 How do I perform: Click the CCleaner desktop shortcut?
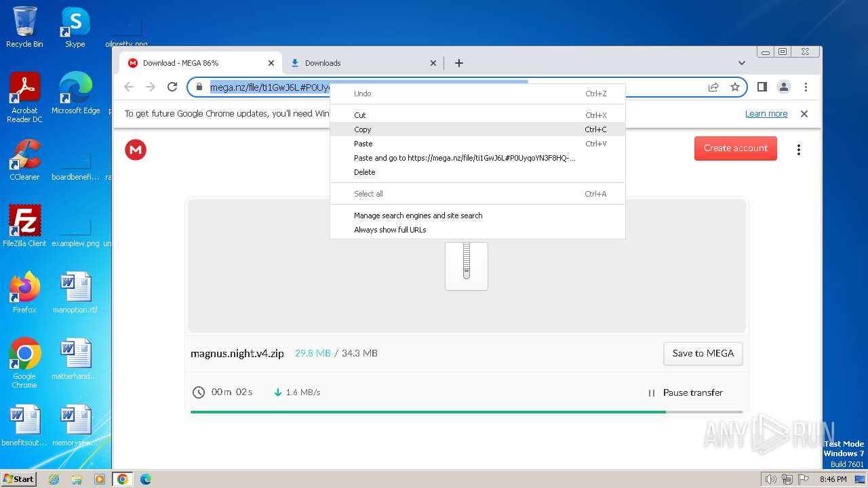24,160
